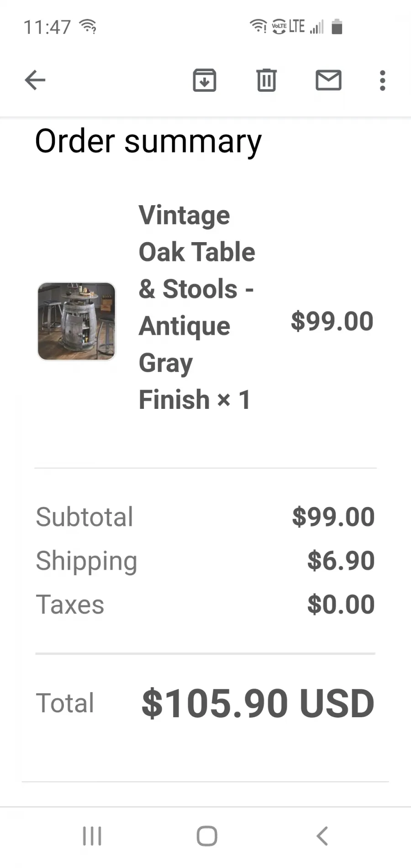
Task: Archive this email
Action: 204,80
